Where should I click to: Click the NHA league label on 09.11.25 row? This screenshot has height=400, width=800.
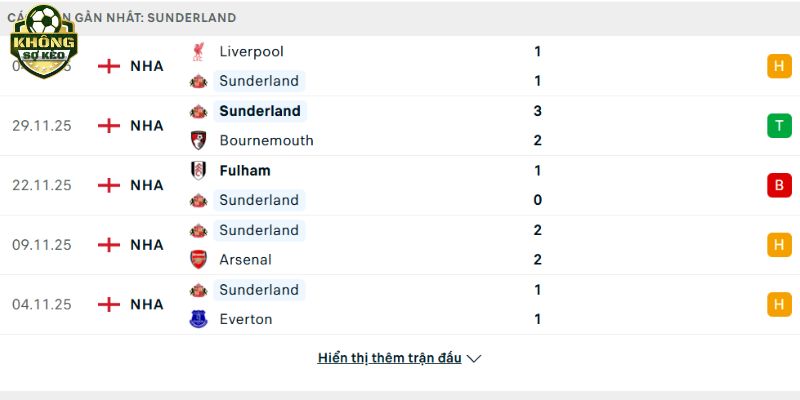coord(147,245)
